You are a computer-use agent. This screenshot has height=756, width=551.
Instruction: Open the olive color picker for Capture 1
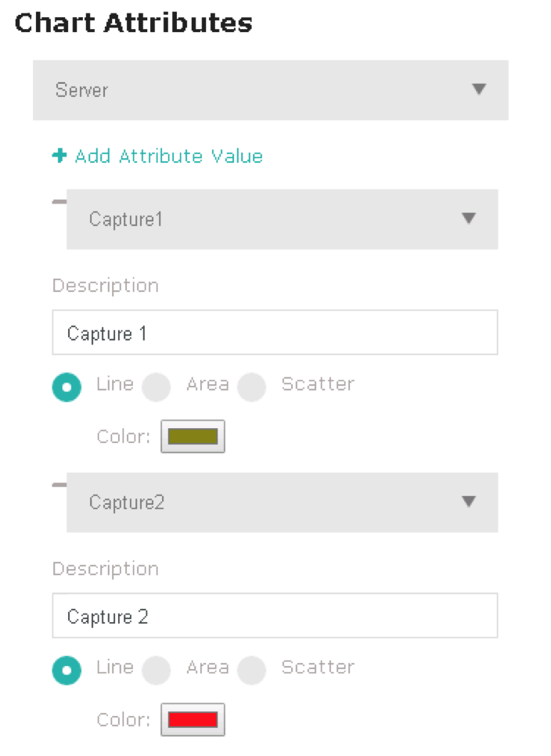click(x=193, y=437)
